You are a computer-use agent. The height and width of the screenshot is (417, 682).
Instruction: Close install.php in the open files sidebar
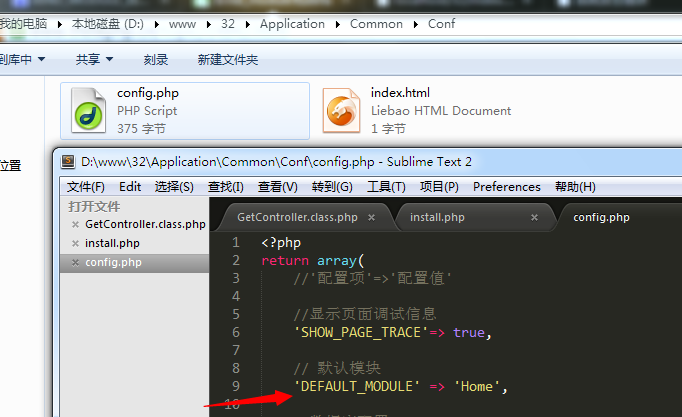pyautogui.click(x=75, y=243)
